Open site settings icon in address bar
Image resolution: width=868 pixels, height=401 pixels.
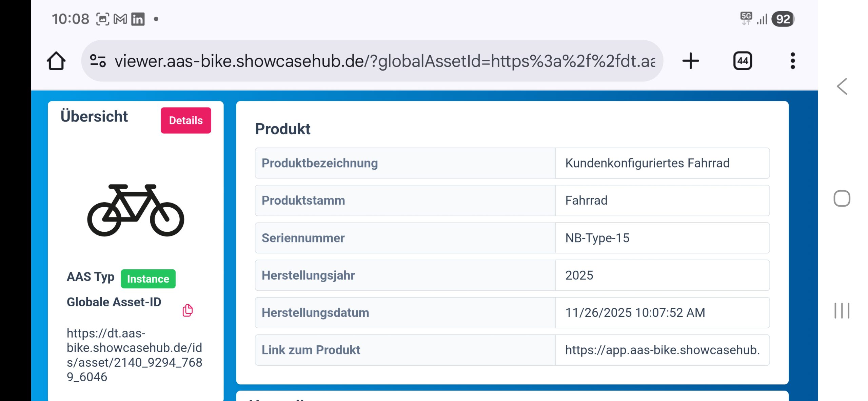pyautogui.click(x=98, y=61)
